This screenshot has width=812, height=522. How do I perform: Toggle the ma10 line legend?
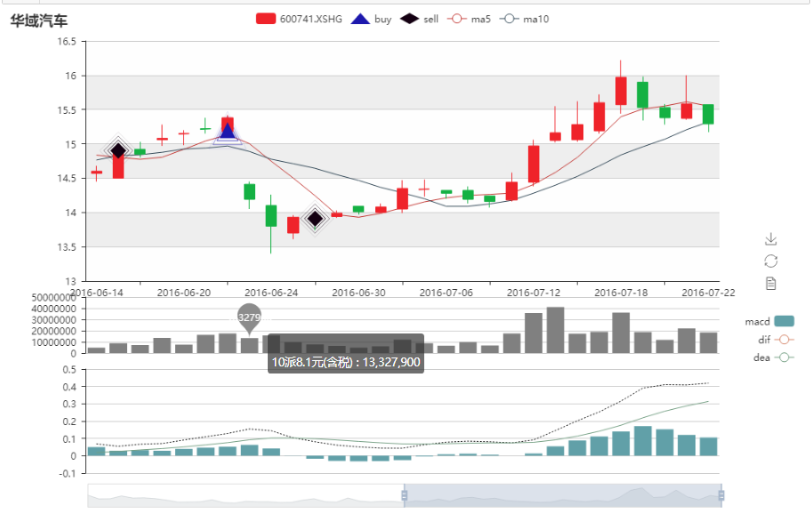tap(524, 20)
